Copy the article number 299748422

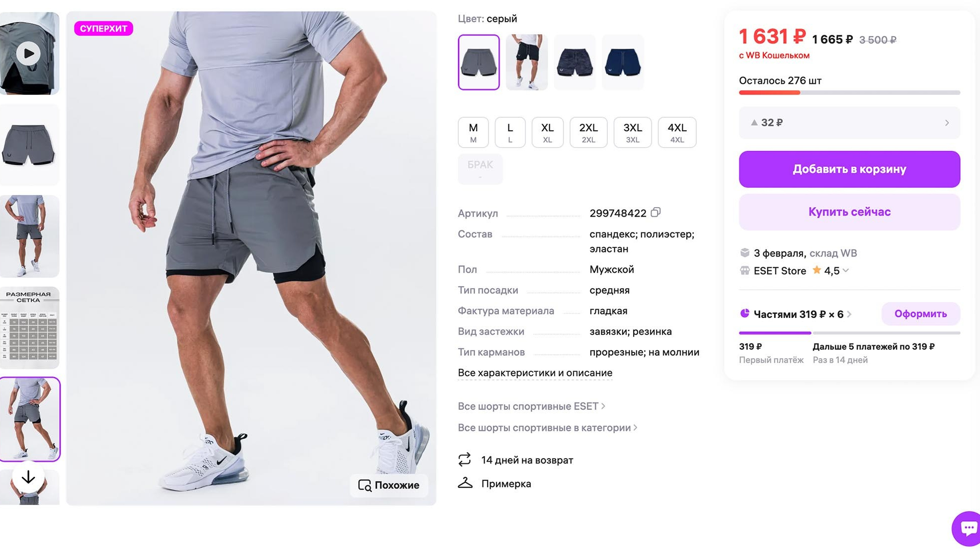pyautogui.click(x=656, y=213)
